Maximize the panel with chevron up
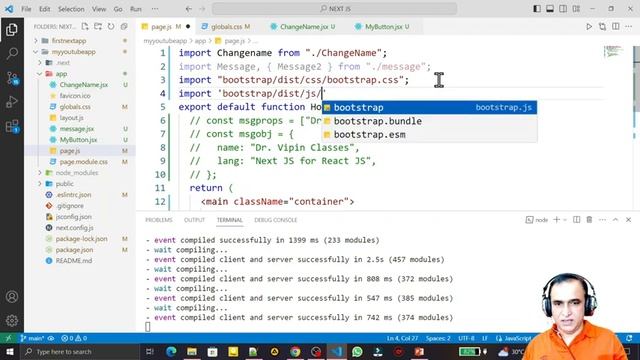Viewport: 640px width, 360px height. click(616, 220)
